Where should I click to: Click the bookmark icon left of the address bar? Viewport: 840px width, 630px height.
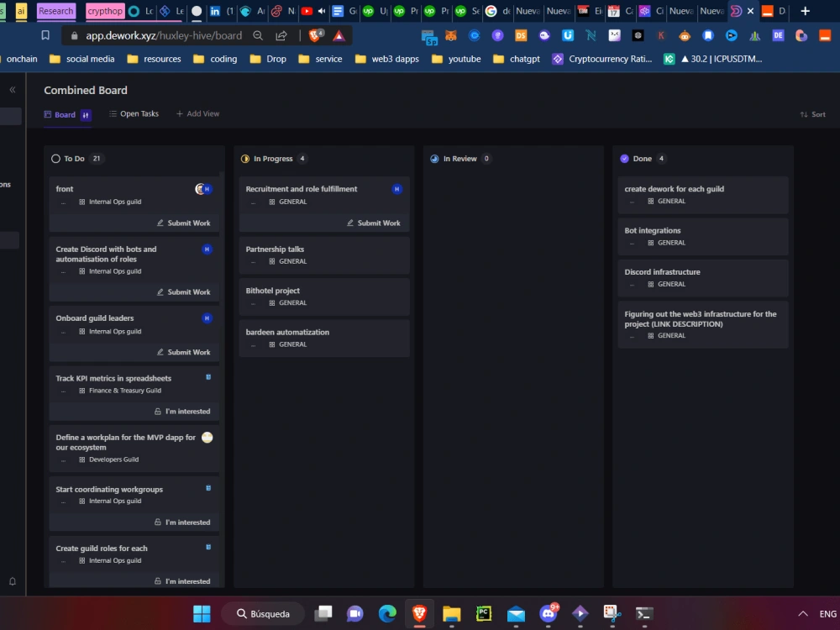(45, 35)
